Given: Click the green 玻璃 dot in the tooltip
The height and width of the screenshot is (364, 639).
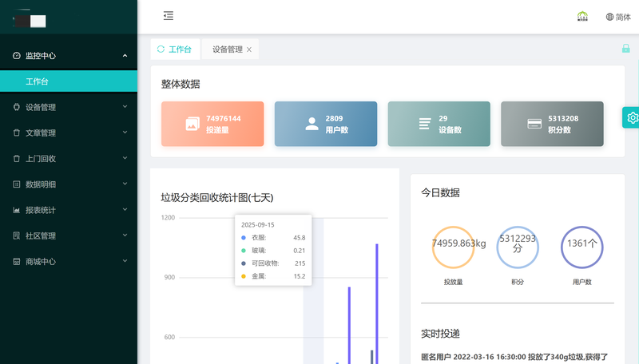Looking at the screenshot, I should point(244,251).
